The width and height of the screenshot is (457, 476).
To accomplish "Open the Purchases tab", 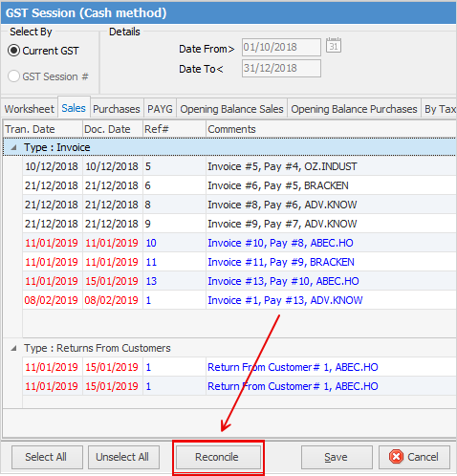I will [x=117, y=109].
